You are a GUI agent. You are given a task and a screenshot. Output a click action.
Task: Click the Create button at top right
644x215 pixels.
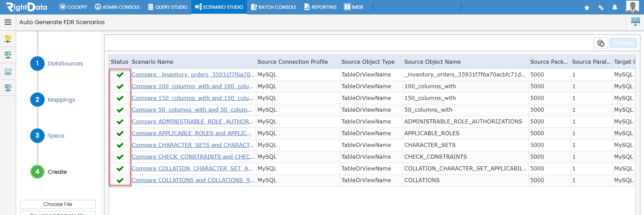tap(623, 43)
